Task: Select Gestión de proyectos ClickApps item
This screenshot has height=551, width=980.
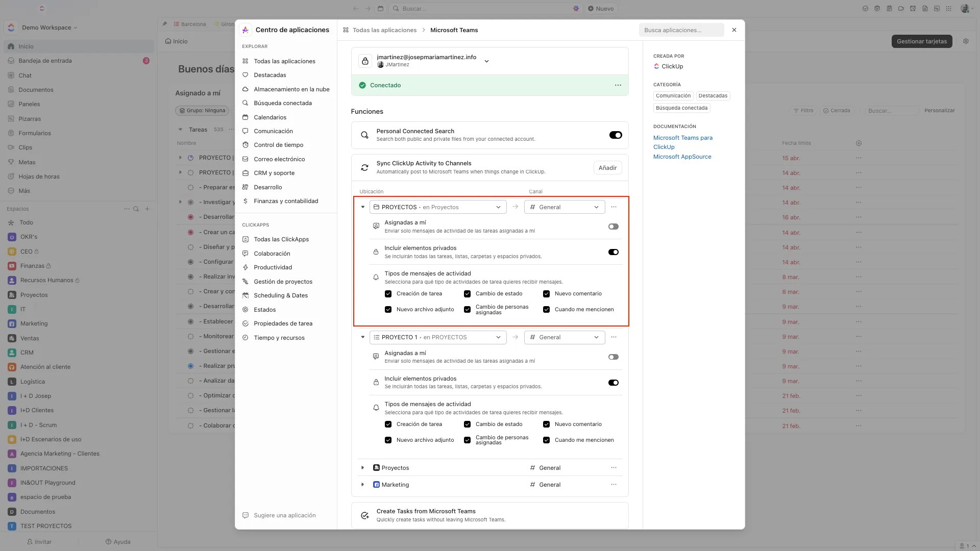Action: 283,282
